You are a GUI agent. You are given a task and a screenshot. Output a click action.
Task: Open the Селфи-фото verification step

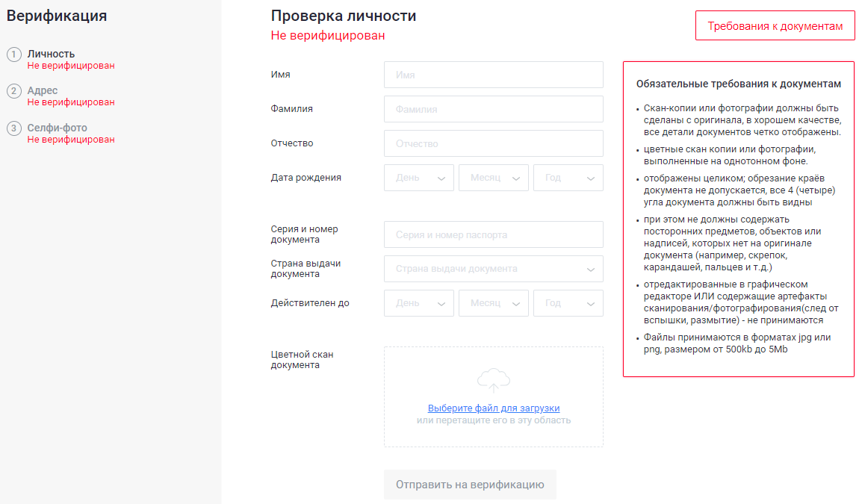[57, 128]
